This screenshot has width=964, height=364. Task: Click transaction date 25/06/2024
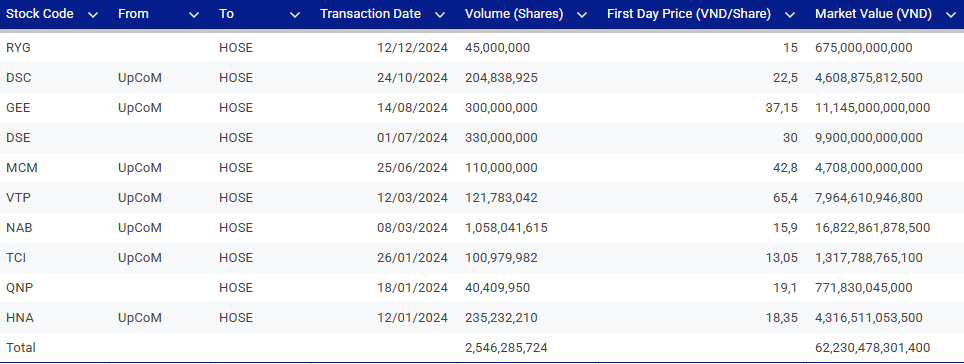413,168
